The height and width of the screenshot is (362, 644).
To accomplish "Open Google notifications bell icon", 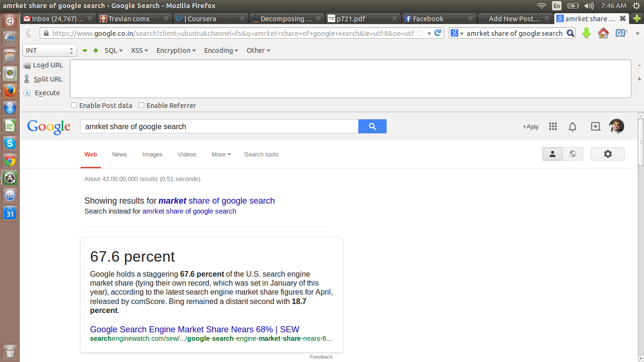I will (572, 126).
